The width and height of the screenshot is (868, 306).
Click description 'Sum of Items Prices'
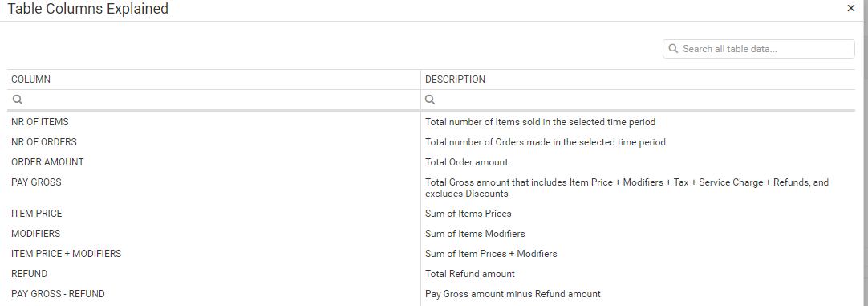[x=468, y=214]
